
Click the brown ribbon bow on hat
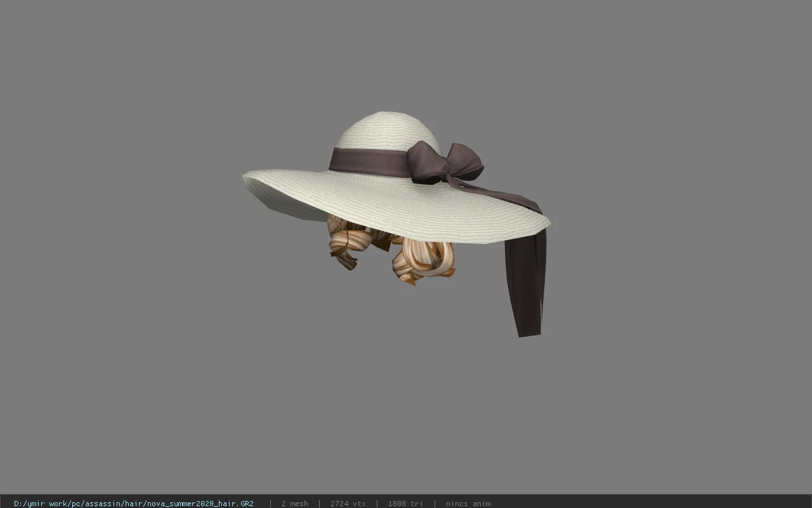[447, 163]
